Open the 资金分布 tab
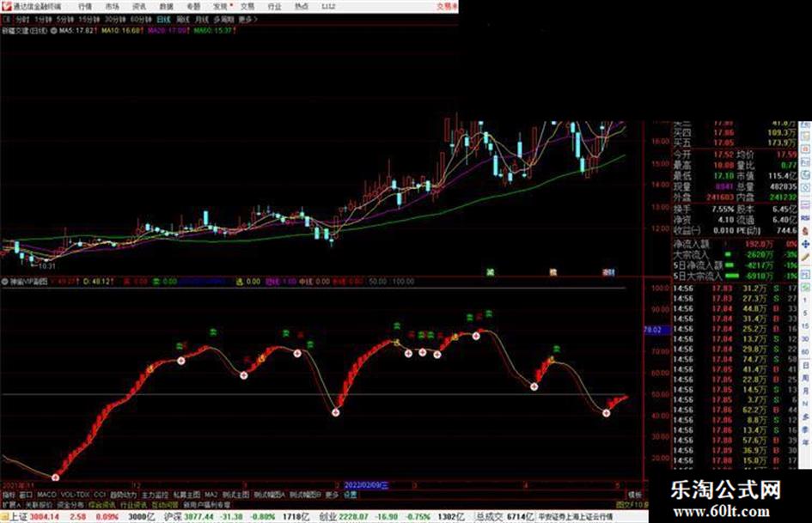Viewport: 812px width, 523px height. click(70, 504)
